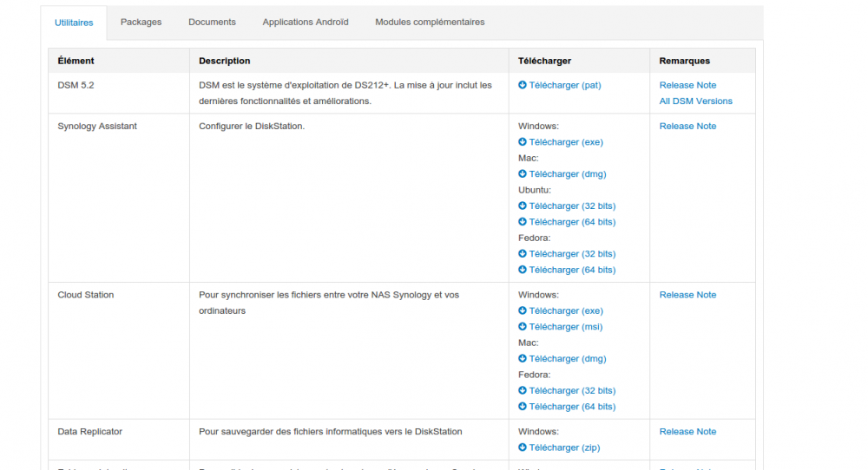Click Cloud Station Fedora 64 bits download icon
Image resolution: width=868 pixels, height=470 pixels.
pyautogui.click(x=522, y=407)
